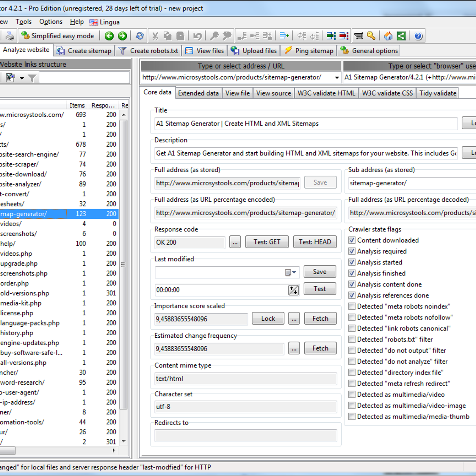Navigate back with the green left arrow
Image resolution: width=476 pixels, height=476 pixels.
(109, 36)
